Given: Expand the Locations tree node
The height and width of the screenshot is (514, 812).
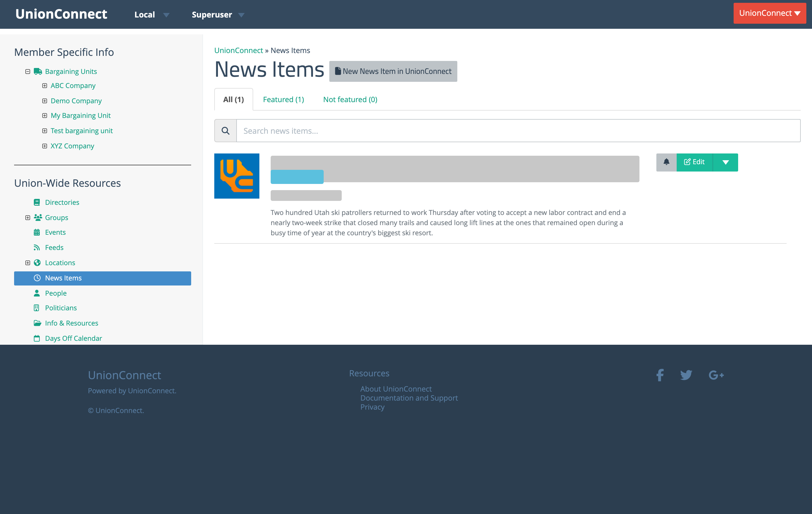Looking at the screenshot, I should point(28,263).
